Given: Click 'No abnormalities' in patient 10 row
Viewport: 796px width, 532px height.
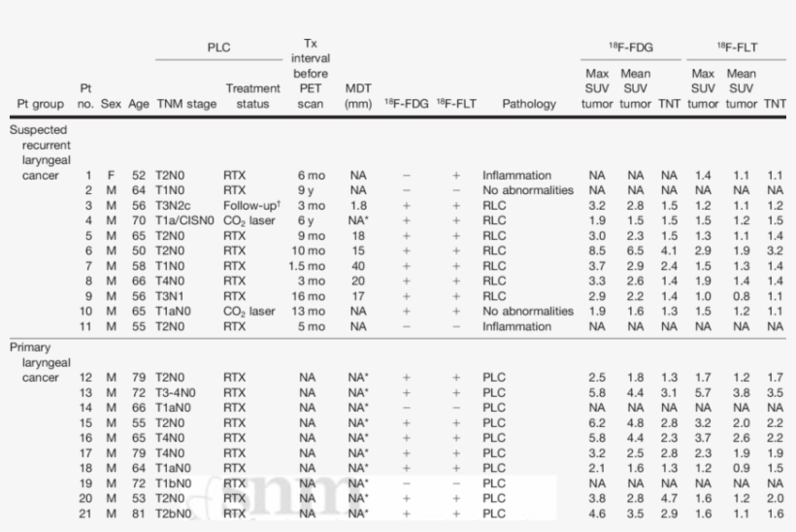Looking at the screenshot, I should pyautogui.click(x=528, y=312).
